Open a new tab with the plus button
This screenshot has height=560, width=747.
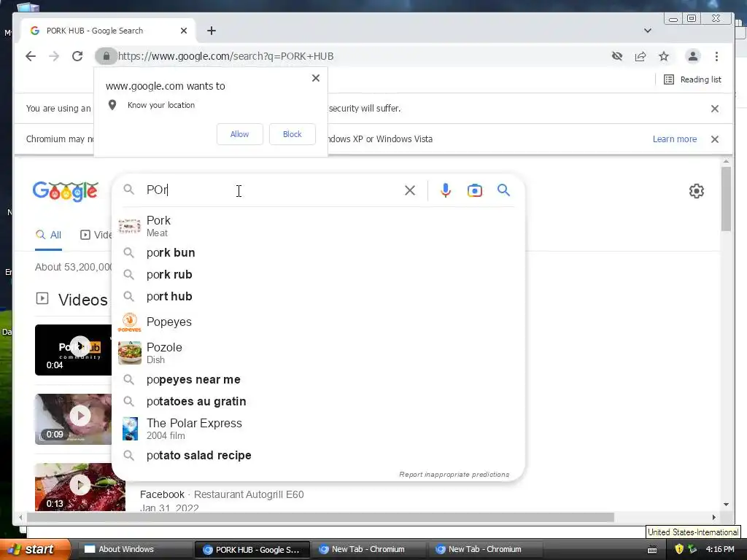[212, 31]
